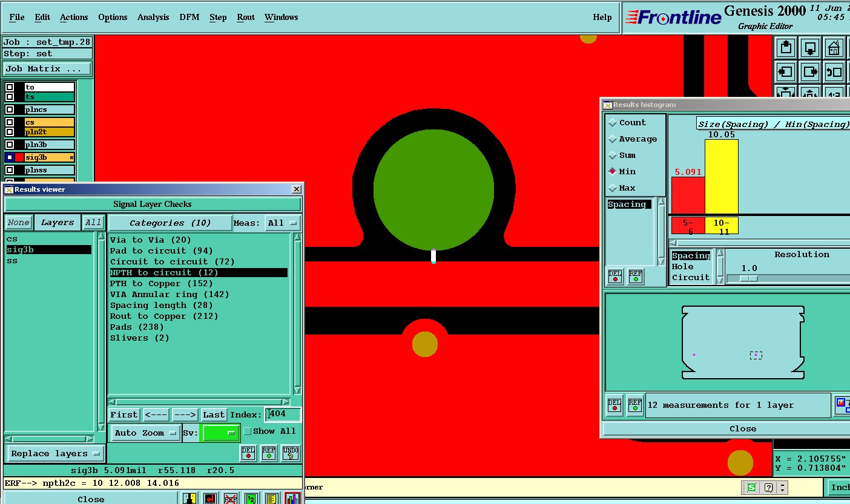The image size is (850, 504).
Task: Click the yellow 10.05 histogram bar
Action: (x=721, y=176)
